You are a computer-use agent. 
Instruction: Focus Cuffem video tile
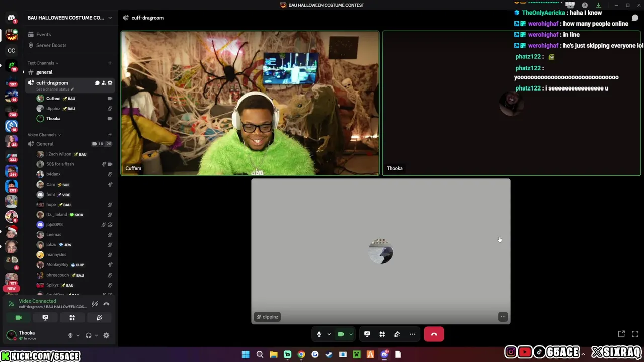pyautogui.click(x=250, y=104)
